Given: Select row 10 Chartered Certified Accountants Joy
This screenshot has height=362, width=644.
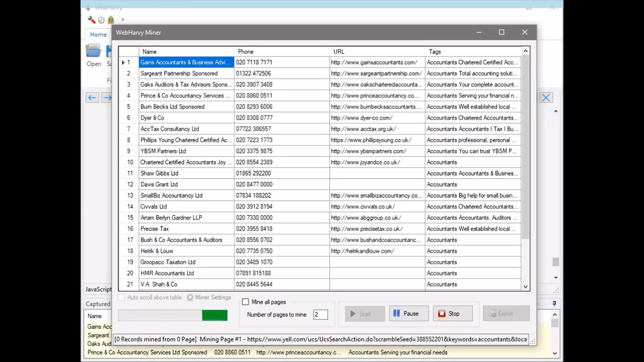Looking at the screenshot, I should coord(186,162).
